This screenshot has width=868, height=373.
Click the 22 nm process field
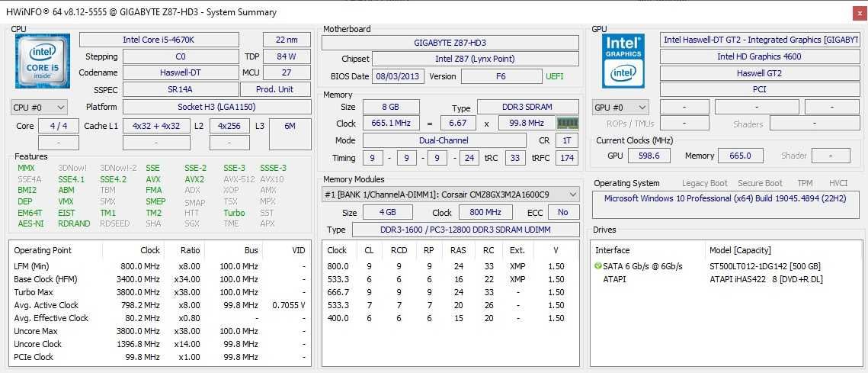click(x=287, y=40)
